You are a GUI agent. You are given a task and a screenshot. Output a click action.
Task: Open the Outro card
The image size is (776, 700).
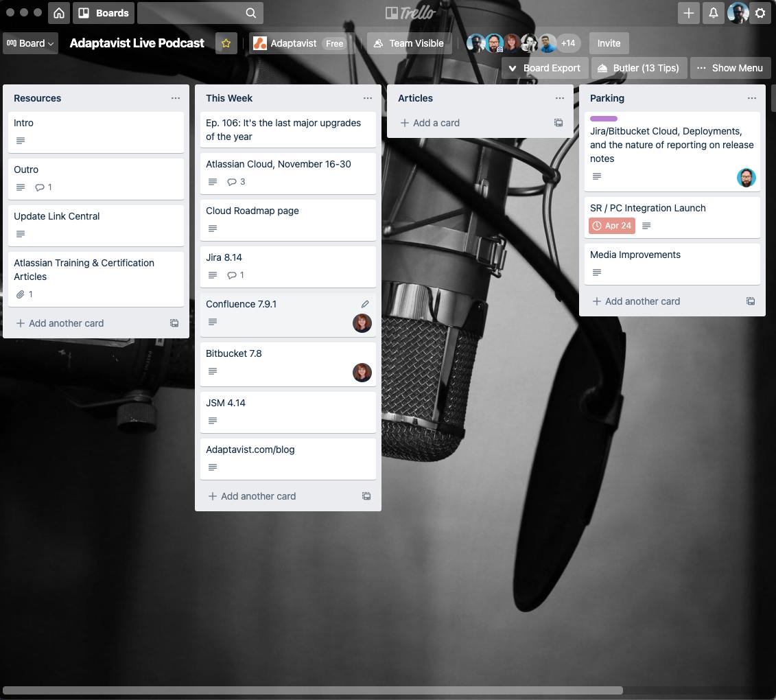point(96,178)
